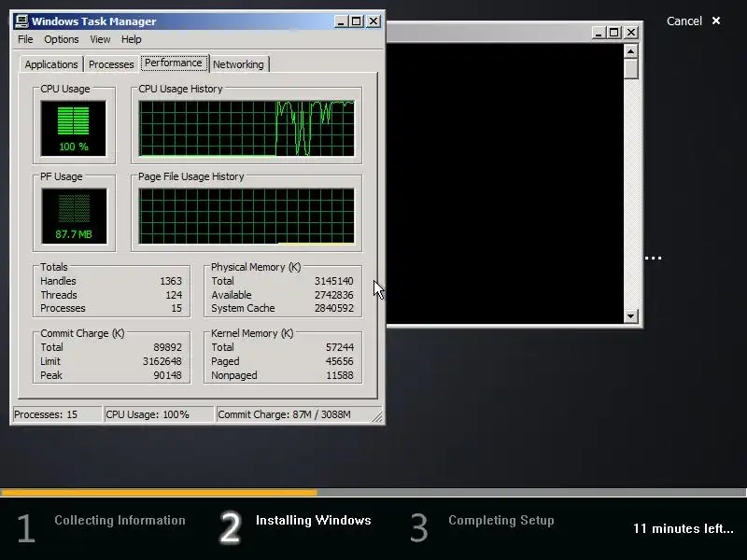Click Physical Memory Available 2742836
The width and height of the screenshot is (747, 560).
click(x=333, y=295)
